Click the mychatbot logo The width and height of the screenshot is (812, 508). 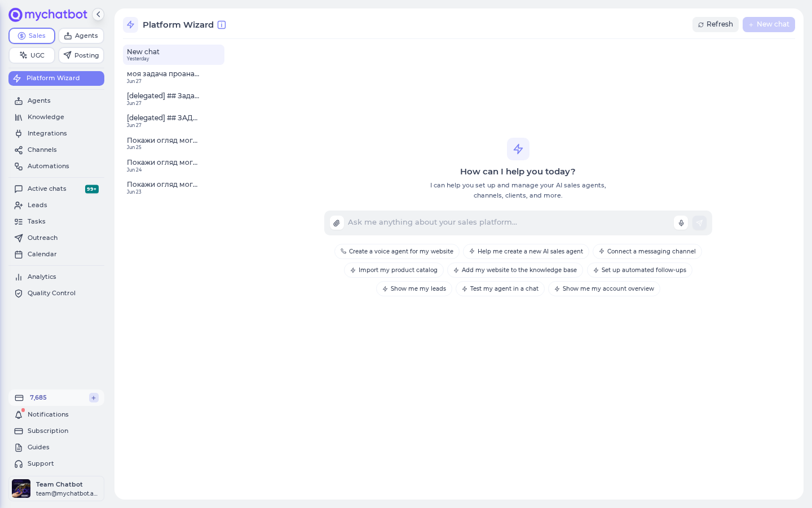tap(48, 15)
